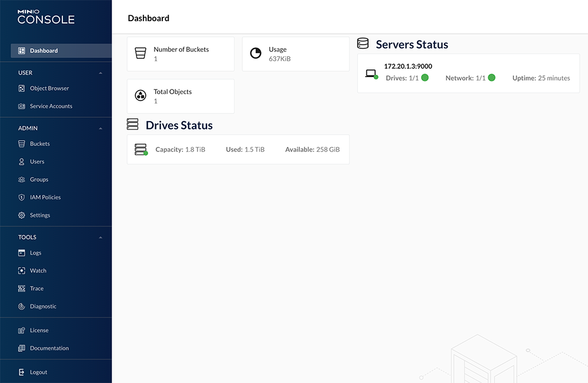Open the Documentation link
The height and width of the screenshot is (383, 588).
tap(49, 348)
